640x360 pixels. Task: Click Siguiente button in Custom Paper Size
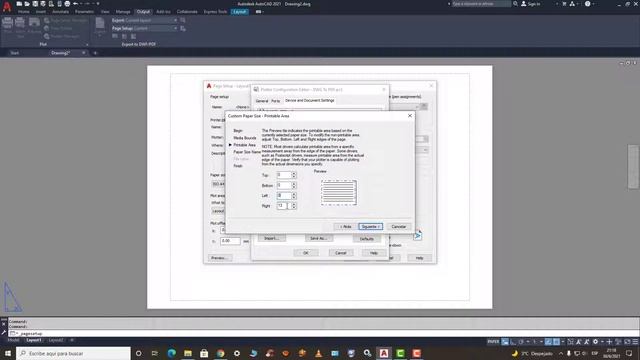pyautogui.click(x=371, y=227)
